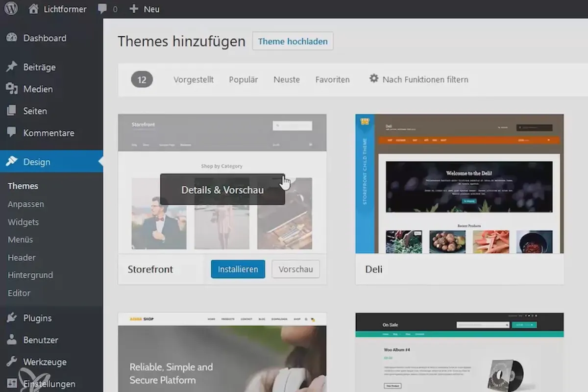Open the Woo Album #4 theme thumbnail
The width and height of the screenshot is (588, 392).
click(460, 352)
